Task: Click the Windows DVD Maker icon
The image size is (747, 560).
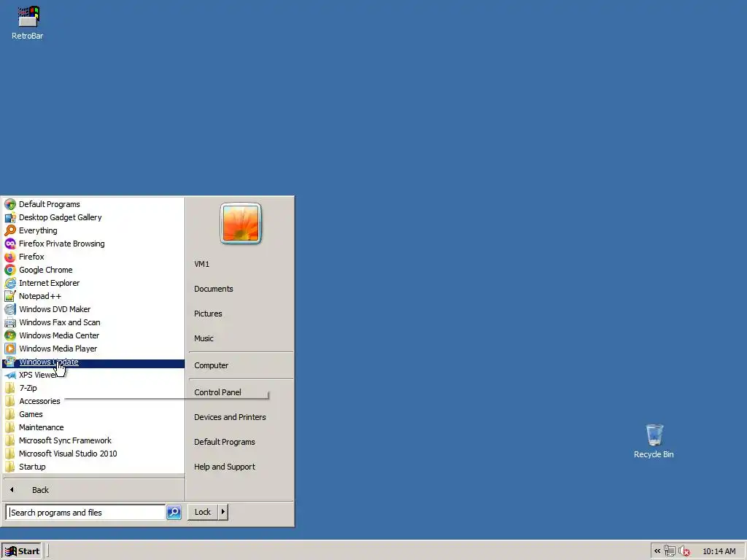Action: coord(10,309)
